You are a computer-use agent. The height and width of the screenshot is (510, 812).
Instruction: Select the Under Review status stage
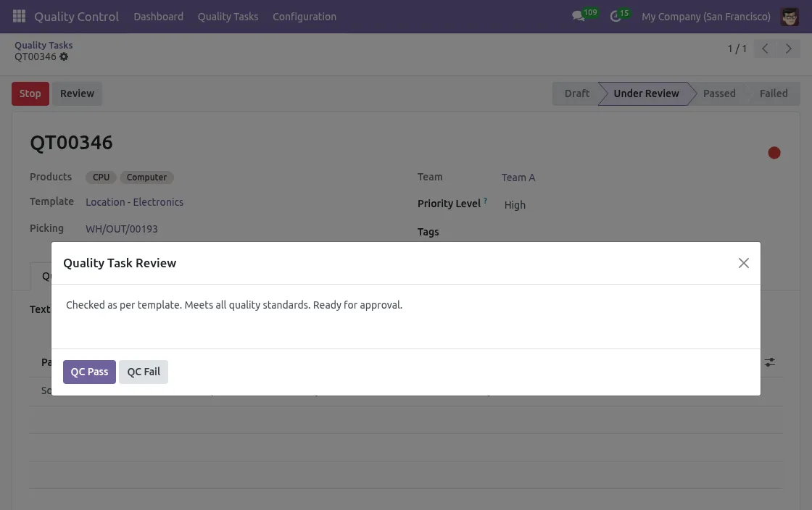pyautogui.click(x=646, y=93)
